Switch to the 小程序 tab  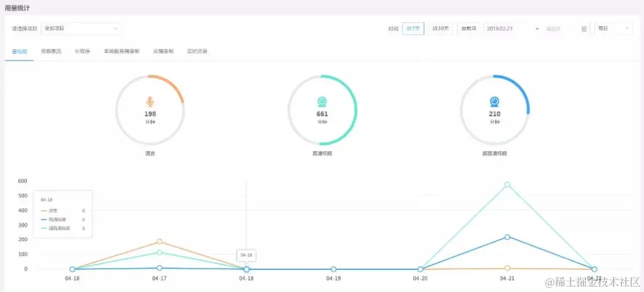82,52
